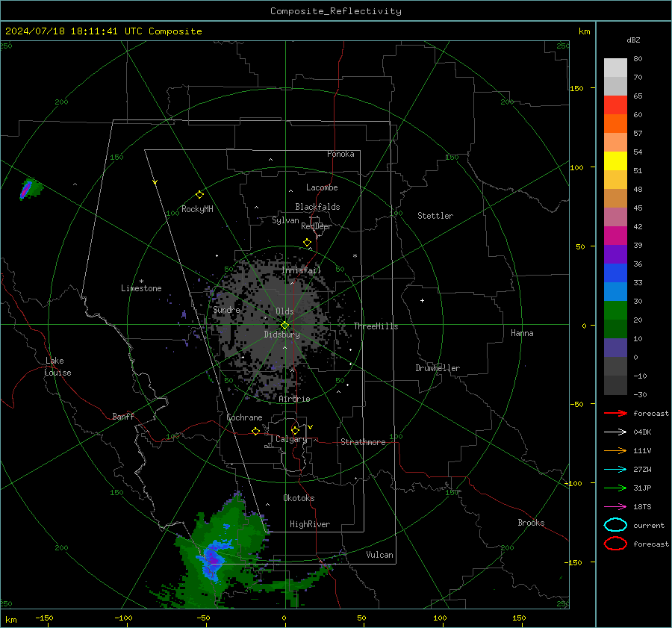Click the red forecast ellipse icon
The height and width of the screenshot is (628, 672).
[x=615, y=544]
